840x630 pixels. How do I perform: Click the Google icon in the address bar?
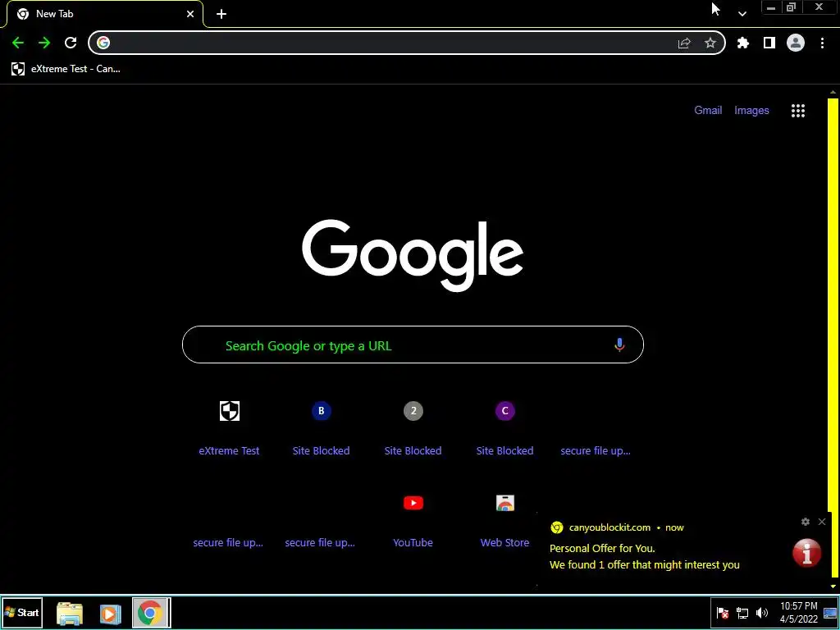coord(103,43)
